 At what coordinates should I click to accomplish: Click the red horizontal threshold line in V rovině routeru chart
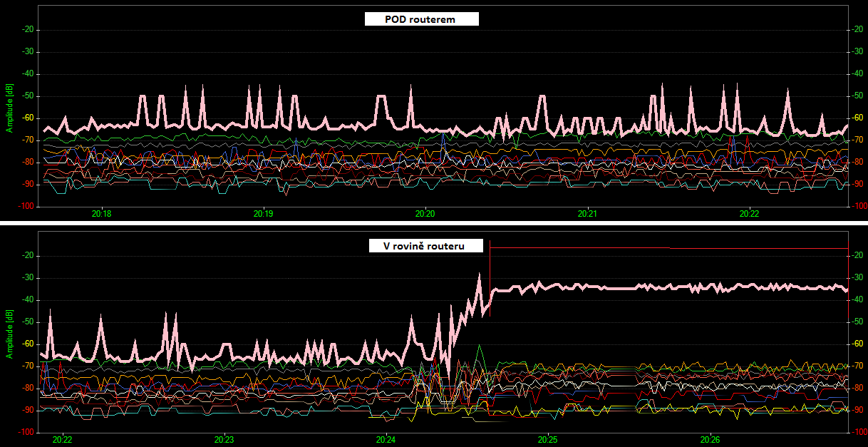tap(758, 248)
